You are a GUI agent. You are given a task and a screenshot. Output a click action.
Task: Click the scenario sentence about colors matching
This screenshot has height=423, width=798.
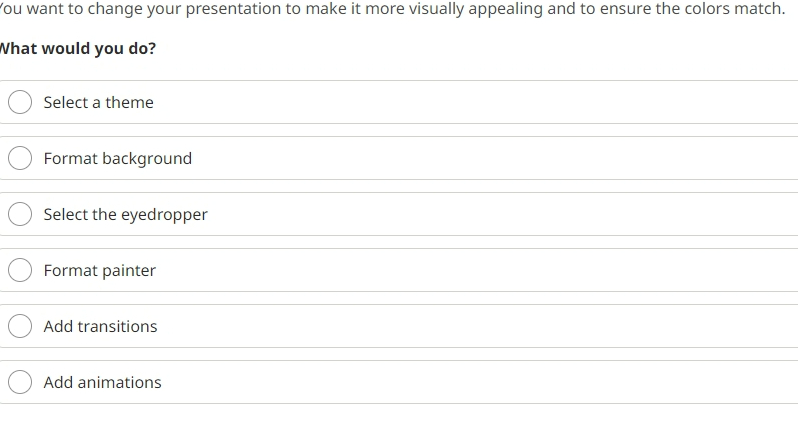pyautogui.click(x=392, y=9)
